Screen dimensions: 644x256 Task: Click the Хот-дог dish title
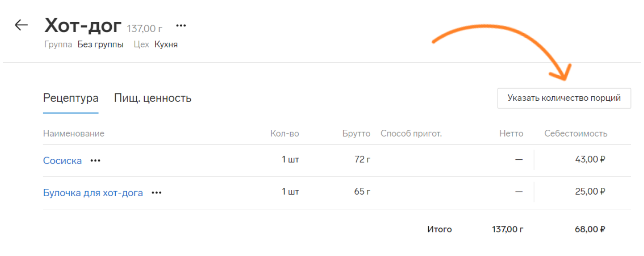tap(83, 26)
